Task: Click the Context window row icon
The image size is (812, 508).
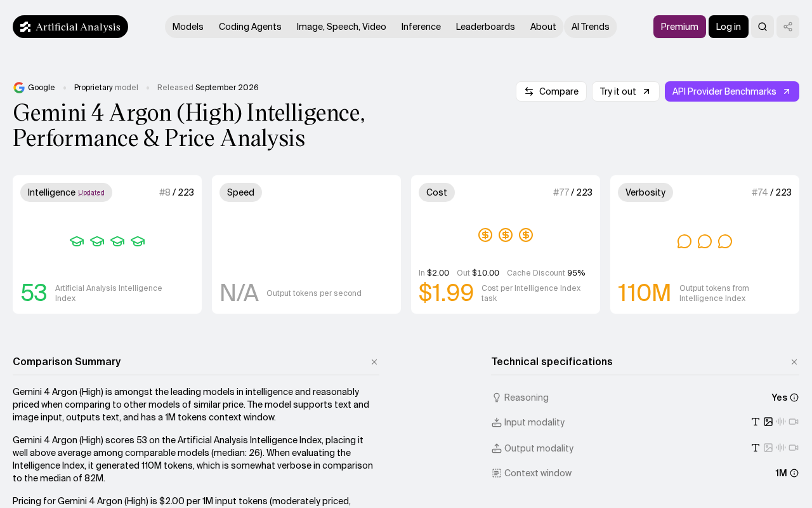Action: [x=497, y=473]
